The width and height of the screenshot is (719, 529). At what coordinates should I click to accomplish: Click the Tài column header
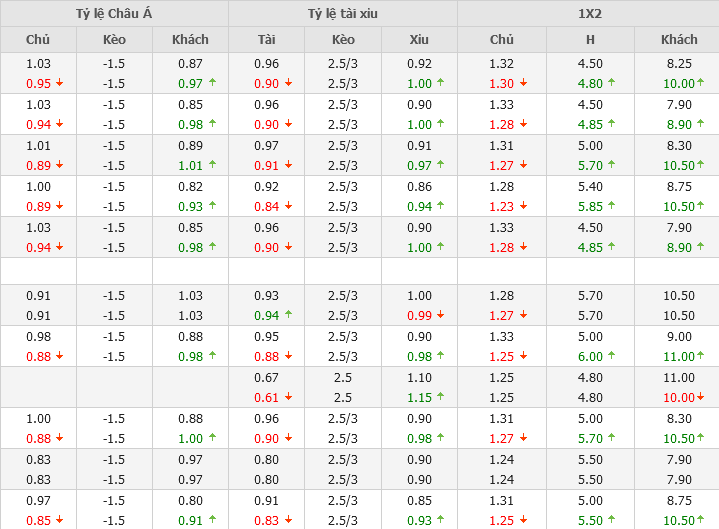pyautogui.click(x=266, y=40)
